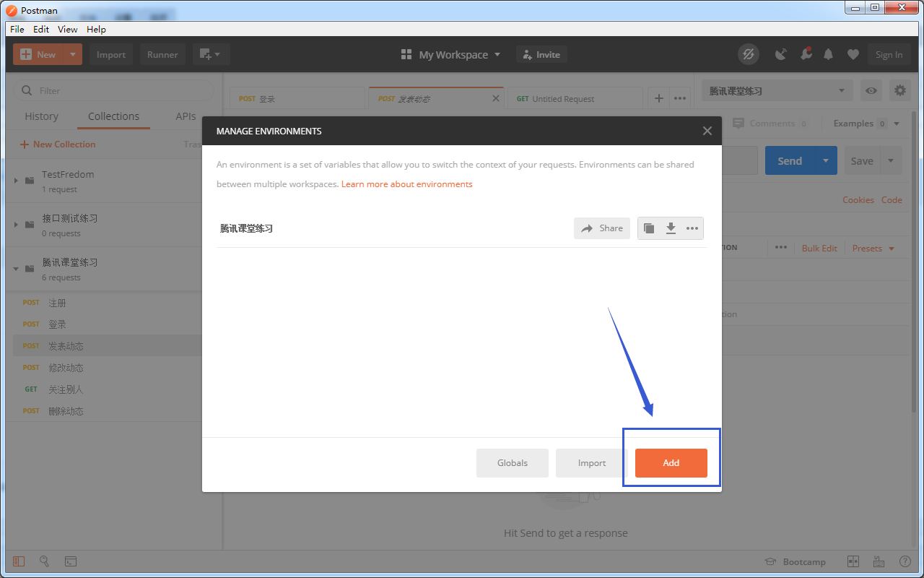
Task: Click the sync status icon
Action: (749, 54)
